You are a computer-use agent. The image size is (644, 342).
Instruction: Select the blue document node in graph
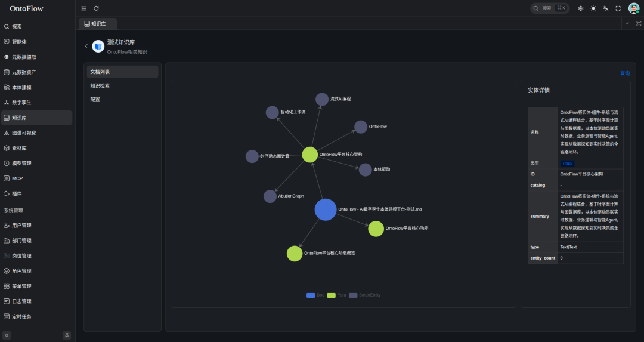326,209
